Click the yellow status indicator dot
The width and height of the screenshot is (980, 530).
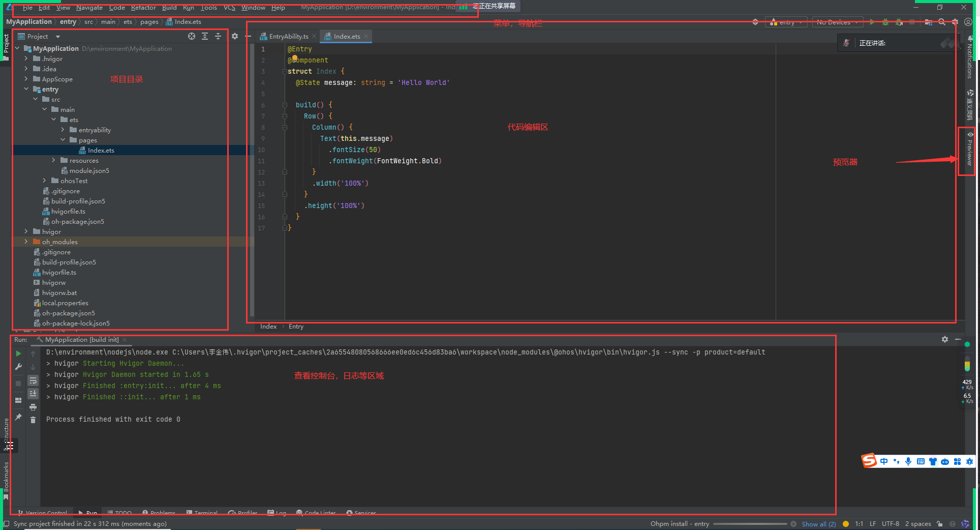pyautogui.click(x=846, y=524)
